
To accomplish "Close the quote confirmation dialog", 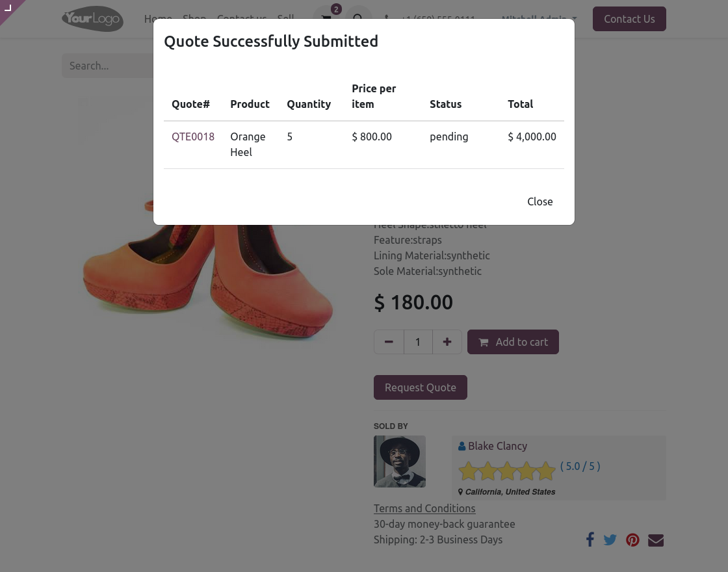I will 540,201.
